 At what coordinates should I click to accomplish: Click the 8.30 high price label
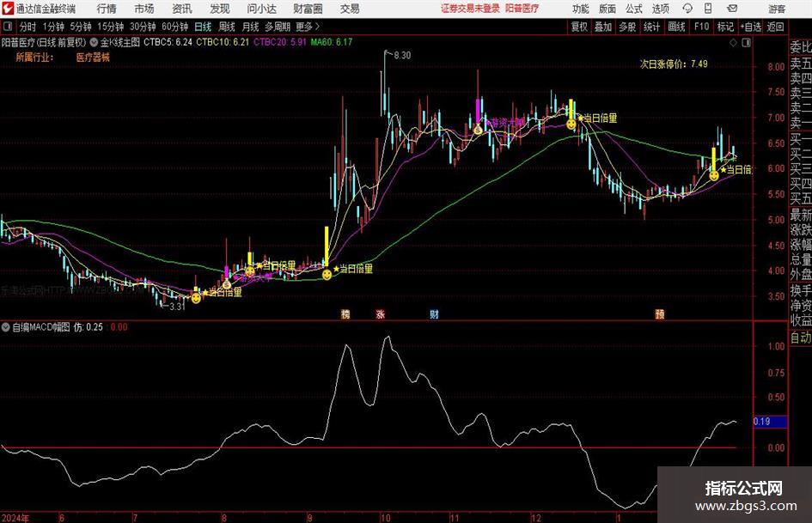coord(402,56)
